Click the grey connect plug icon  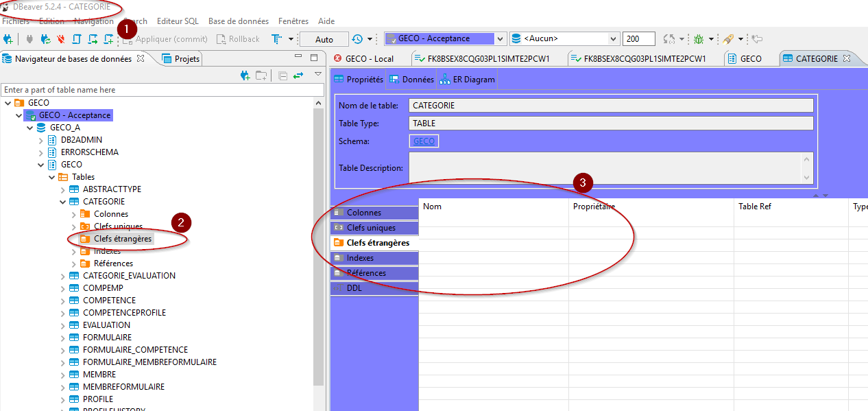click(29, 39)
